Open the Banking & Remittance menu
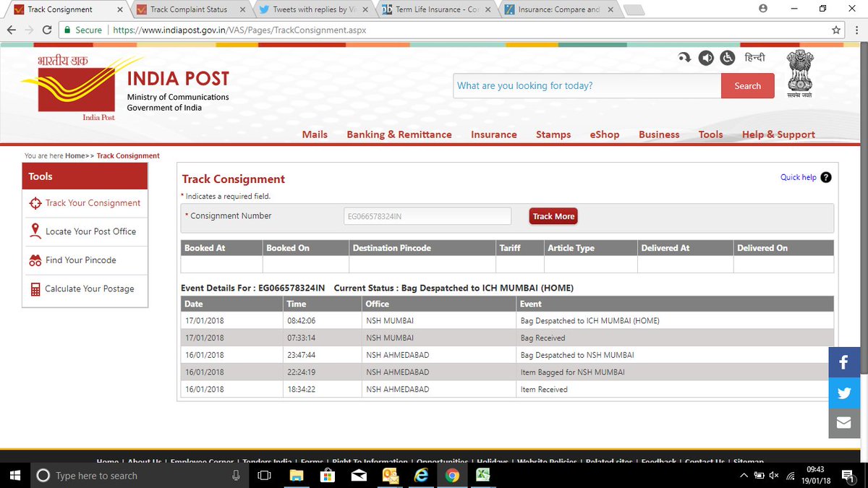The height and width of the screenshot is (488, 868). click(399, 134)
